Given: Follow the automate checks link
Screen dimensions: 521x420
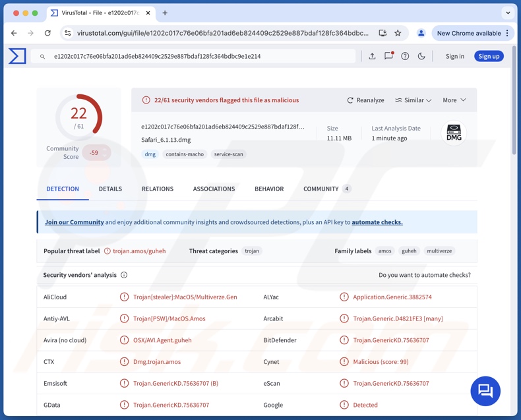Looking at the screenshot, I should coord(377,222).
